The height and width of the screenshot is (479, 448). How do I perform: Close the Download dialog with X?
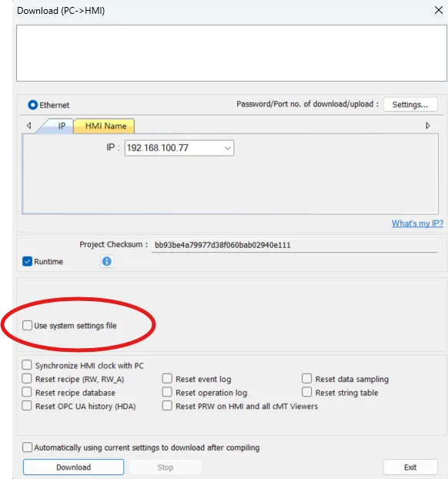[x=439, y=10]
